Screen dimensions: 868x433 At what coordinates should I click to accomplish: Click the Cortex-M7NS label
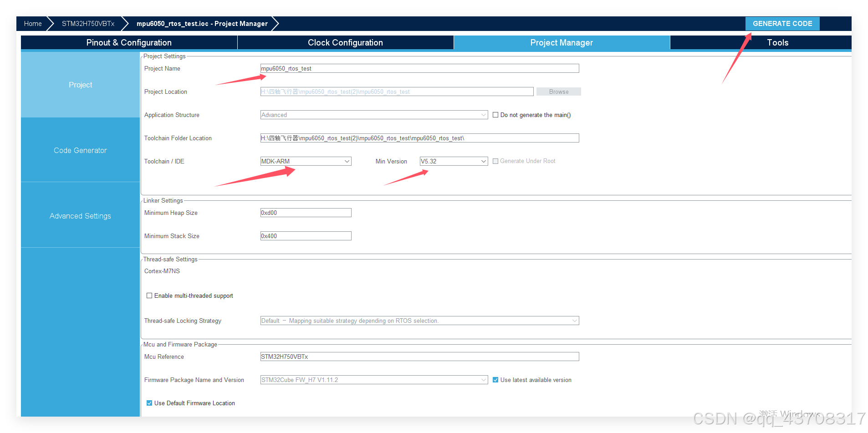coord(162,271)
